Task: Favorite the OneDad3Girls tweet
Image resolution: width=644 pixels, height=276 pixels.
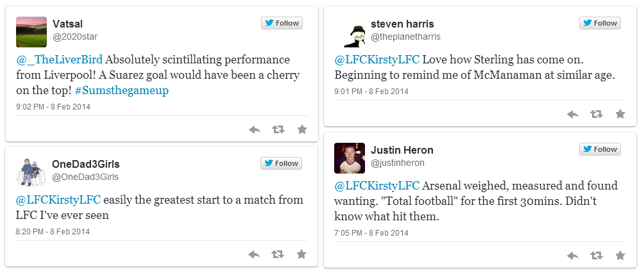Action: [301, 254]
